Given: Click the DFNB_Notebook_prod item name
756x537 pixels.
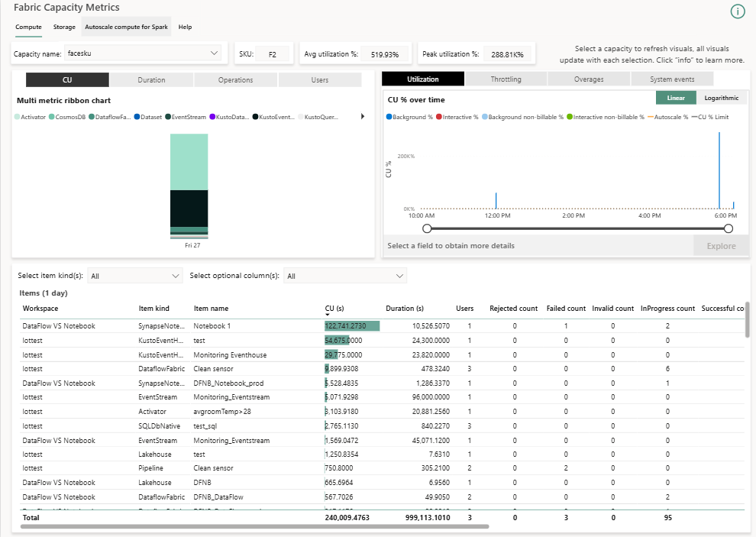Looking at the screenshot, I should [228, 383].
